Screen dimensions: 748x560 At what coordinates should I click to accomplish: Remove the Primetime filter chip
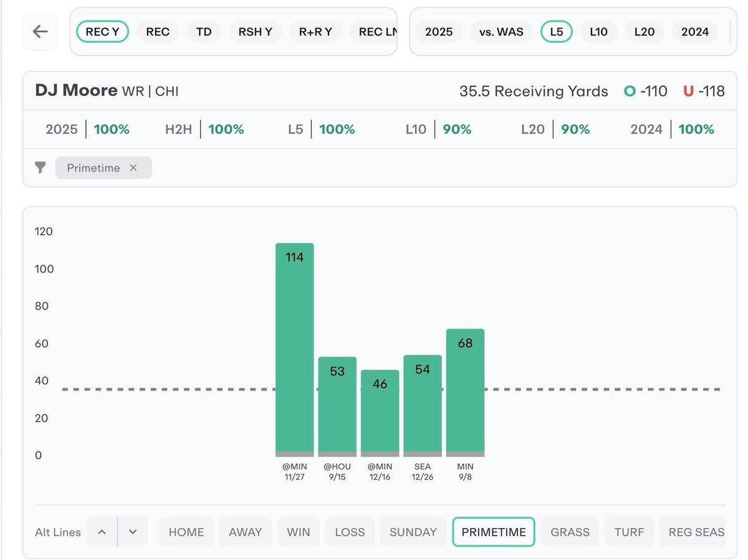click(133, 168)
